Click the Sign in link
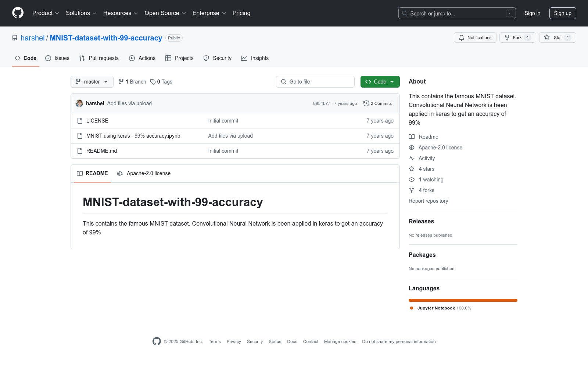588x368 pixels. pyautogui.click(x=533, y=13)
